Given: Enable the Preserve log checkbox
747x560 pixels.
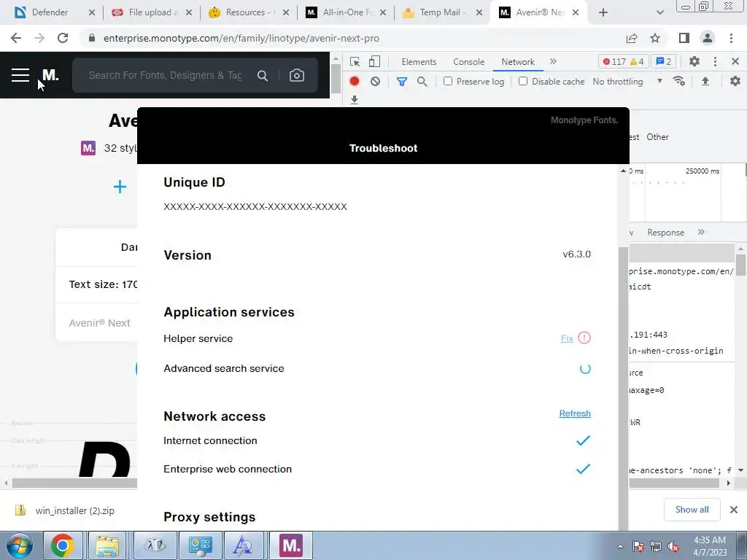Looking at the screenshot, I should click(447, 82).
